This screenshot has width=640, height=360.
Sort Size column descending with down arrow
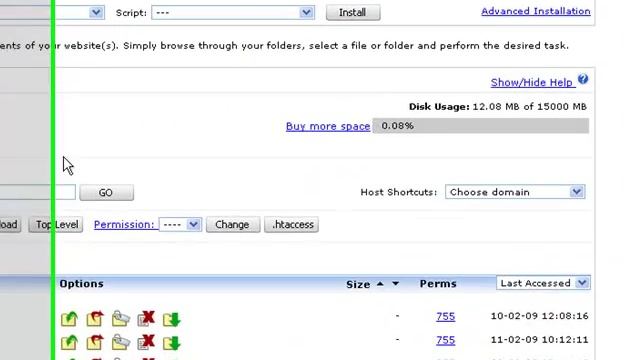[396, 284]
